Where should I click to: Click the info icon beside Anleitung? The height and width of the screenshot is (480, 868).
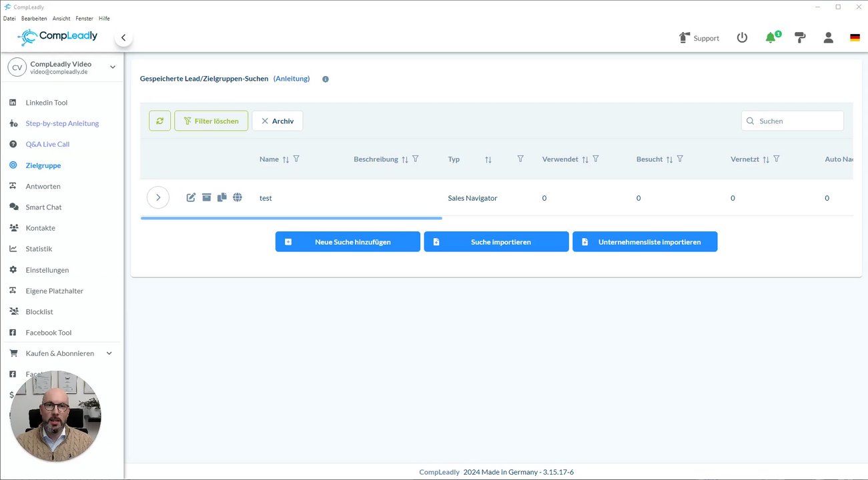(x=326, y=79)
